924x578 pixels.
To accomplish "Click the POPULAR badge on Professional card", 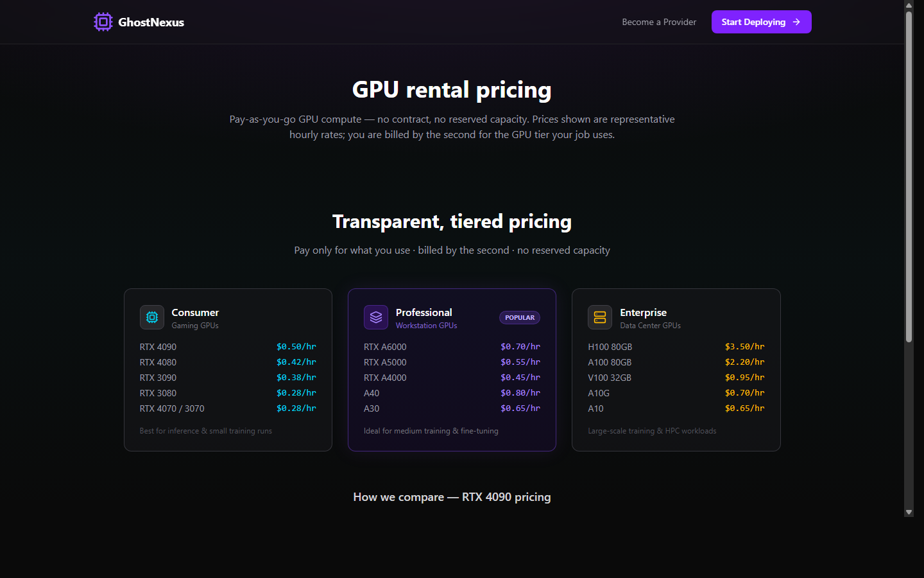I will pyautogui.click(x=519, y=317).
